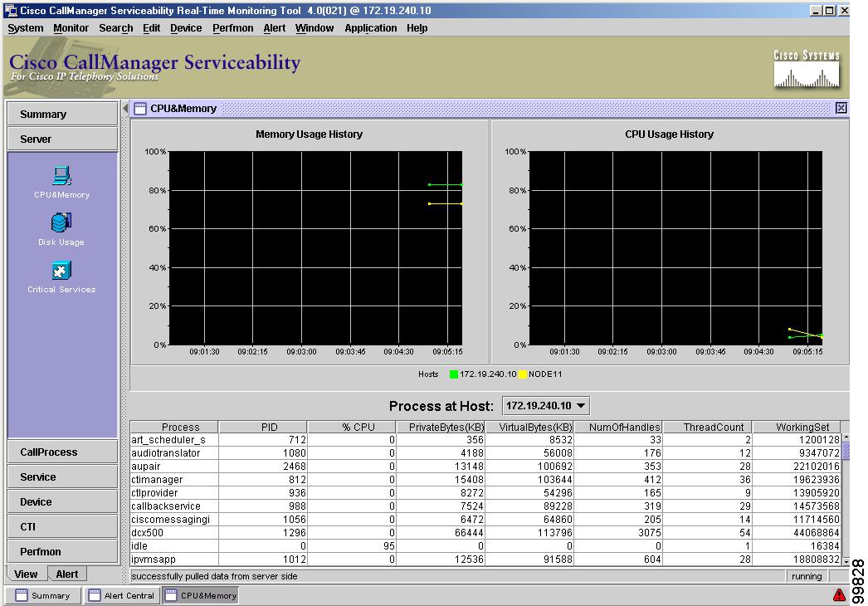Open the Monitor menu

tap(71, 28)
